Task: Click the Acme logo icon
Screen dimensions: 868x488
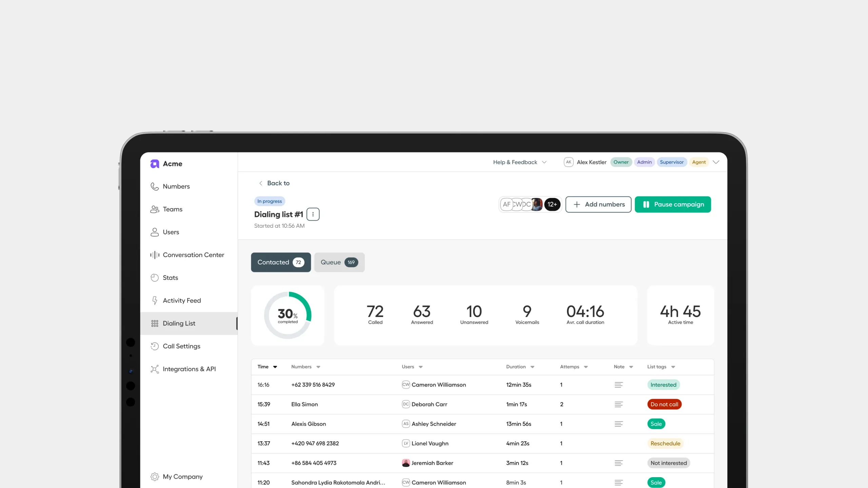Action: [x=155, y=164]
